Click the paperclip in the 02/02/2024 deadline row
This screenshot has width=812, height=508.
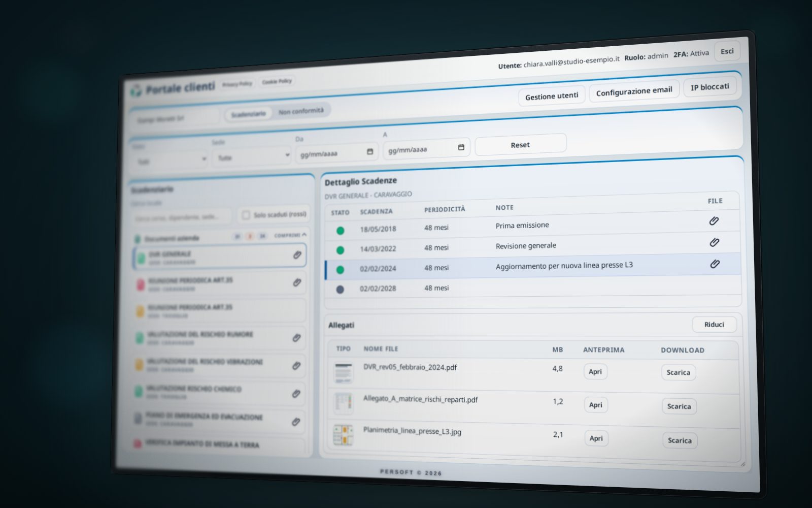pos(715,264)
